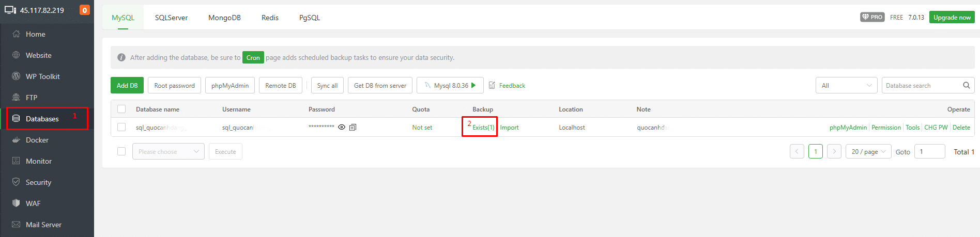Open the Security sidebar item
This screenshot has width=980, height=237.
(38, 182)
